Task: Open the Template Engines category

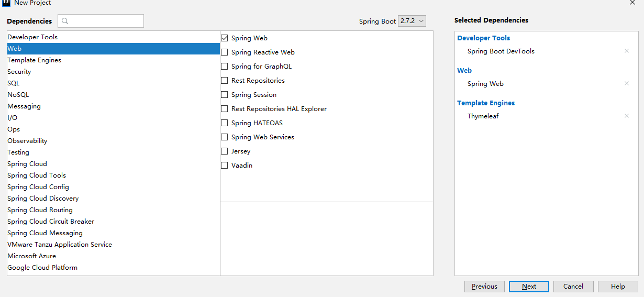Action: tap(113, 60)
